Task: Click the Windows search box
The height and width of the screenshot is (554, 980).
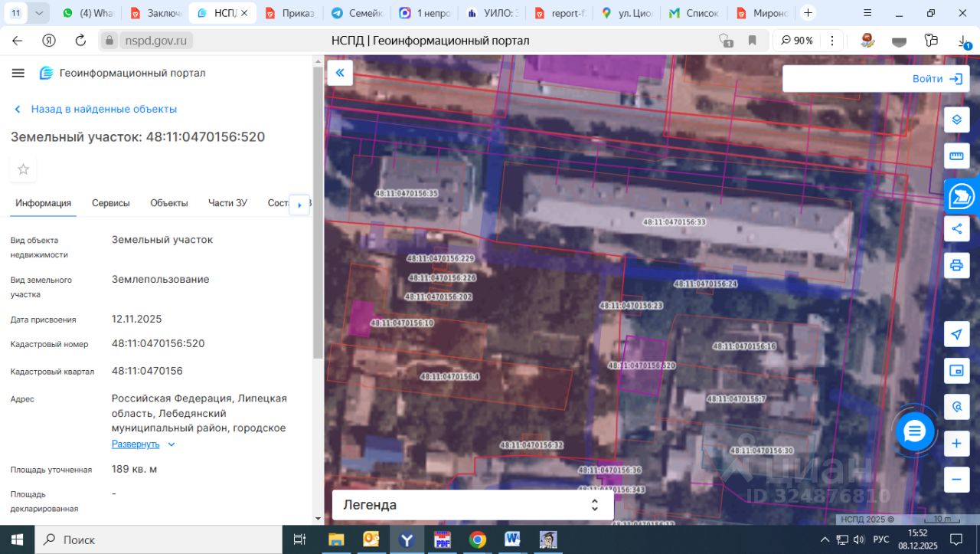Action: point(158,539)
